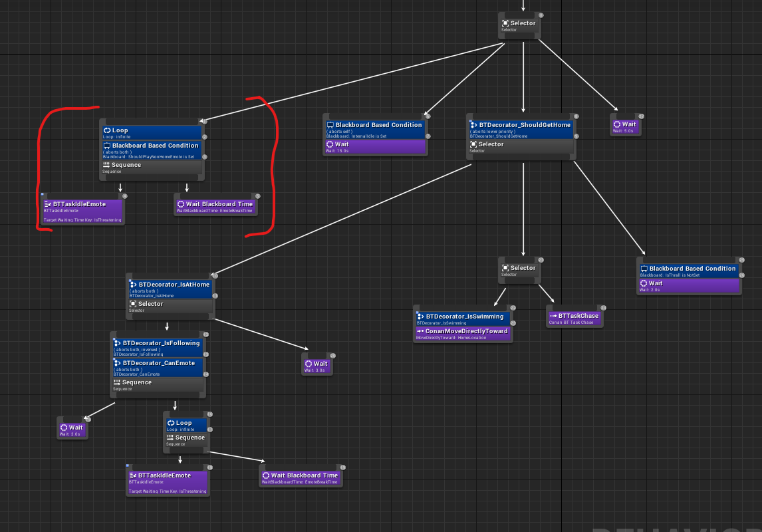Click the BTDecorator_IsFollowing decorator icon
The height and width of the screenshot is (532, 762).
[117, 343]
